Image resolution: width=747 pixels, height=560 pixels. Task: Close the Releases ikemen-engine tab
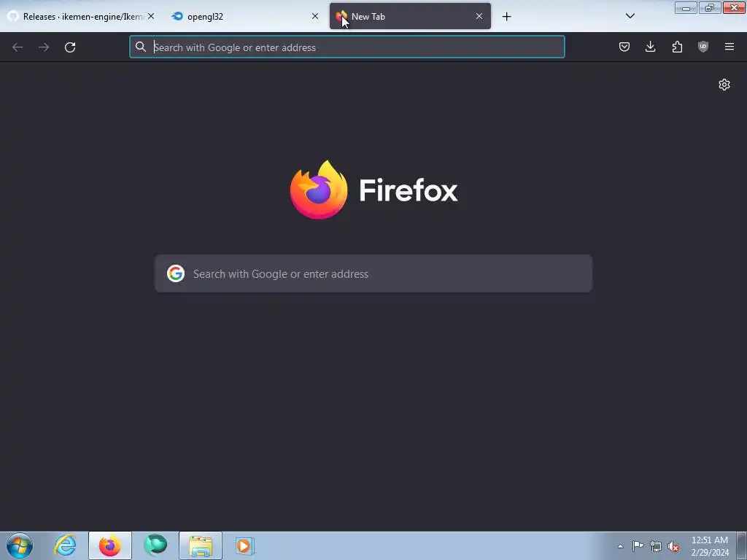[151, 16]
